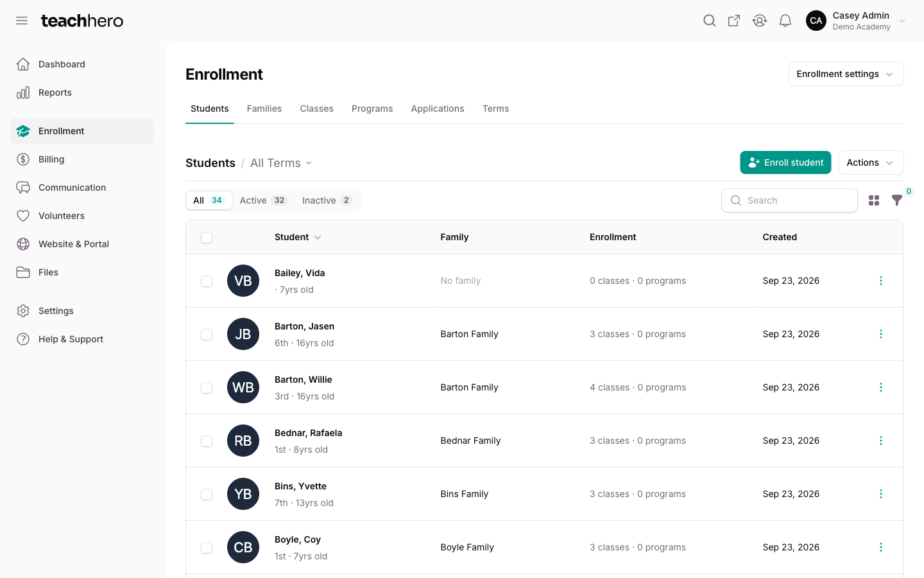Open the notifications bell
Viewport: 924px width, 578px height.
[x=785, y=21]
